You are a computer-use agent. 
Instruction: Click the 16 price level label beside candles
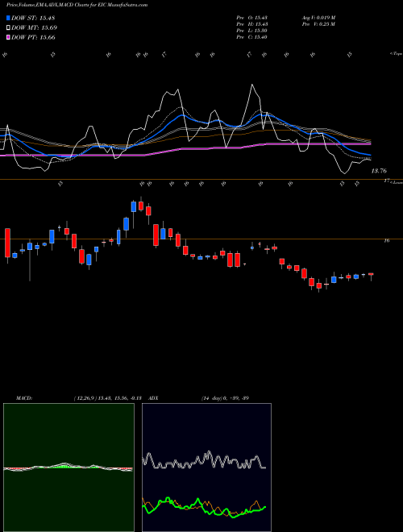tap(386, 241)
